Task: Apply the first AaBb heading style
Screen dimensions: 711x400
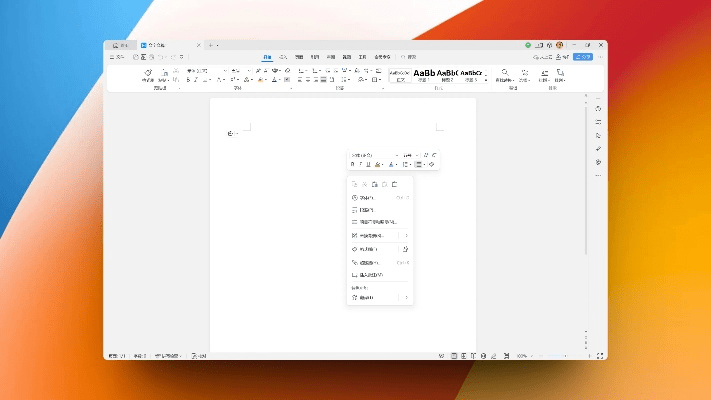Action: point(425,73)
